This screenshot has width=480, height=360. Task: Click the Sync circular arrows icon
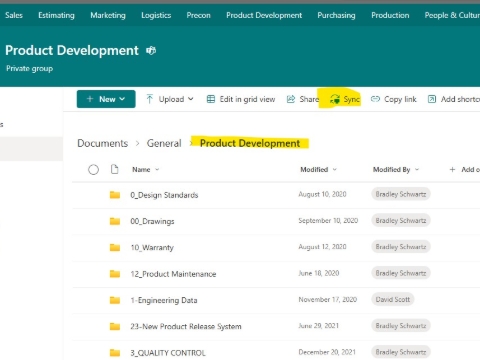[335, 99]
